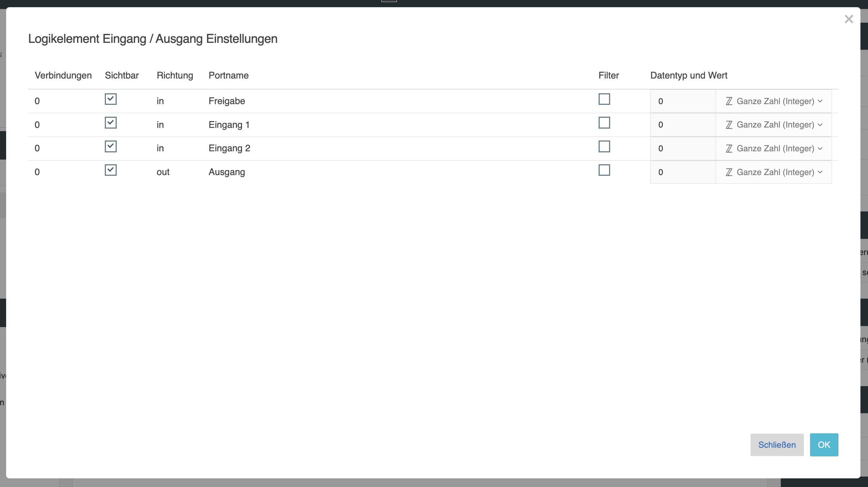
Task: Enable Filter for Eingang 1 port
Action: [x=604, y=123]
